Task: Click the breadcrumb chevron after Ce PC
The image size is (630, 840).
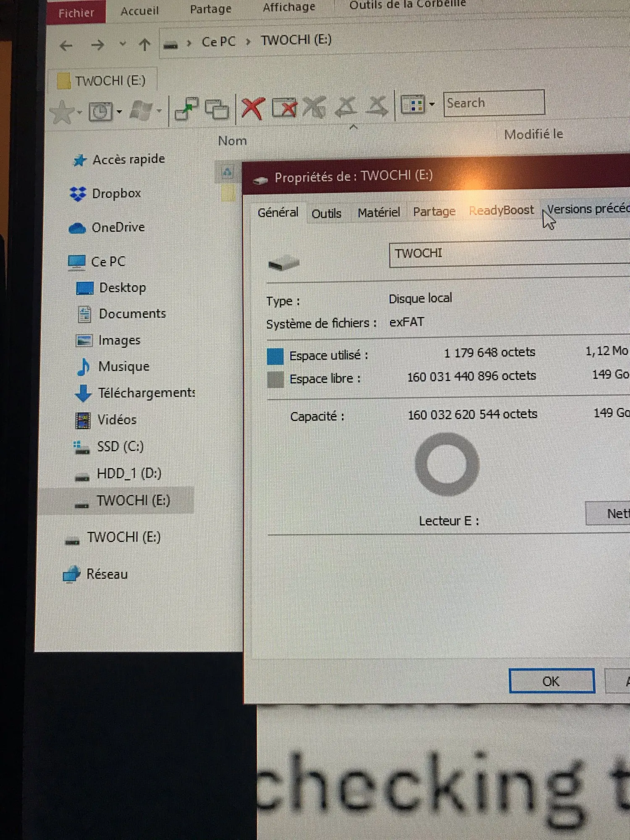Action: pyautogui.click(x=249, y=42)
